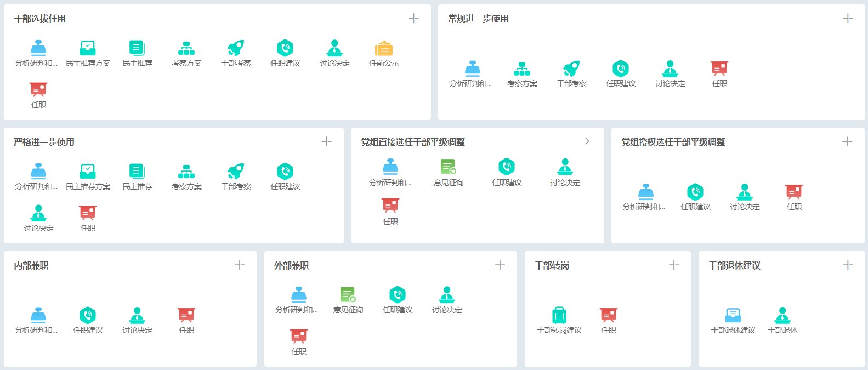Image resolution: width=868 pixels, height=370 pixels.
Task: Open 任职 icon in 党组授权选任干部平级调整 panel
Action: click(x=794, y=192)
